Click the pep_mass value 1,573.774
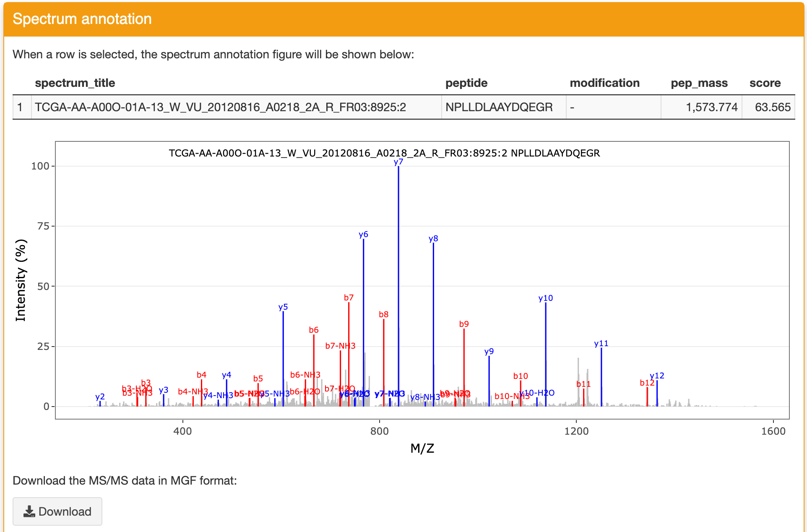The image size is (807, 532). click(711, 107)
